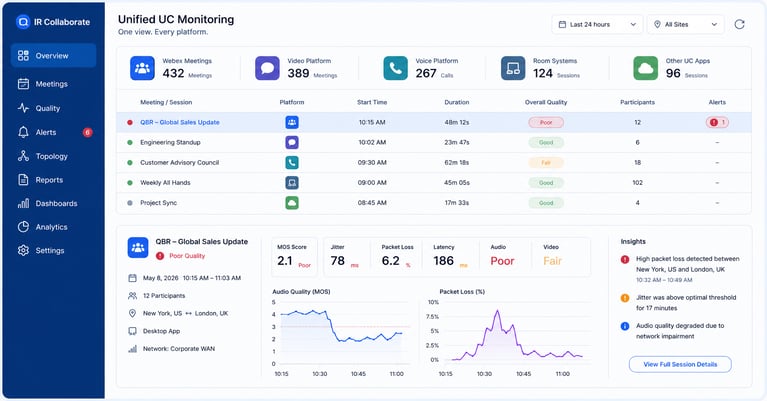The height and width of the screenshot is (401, 767).
Task: Expand the Last 24 hours dropdown
Action: 597,24
